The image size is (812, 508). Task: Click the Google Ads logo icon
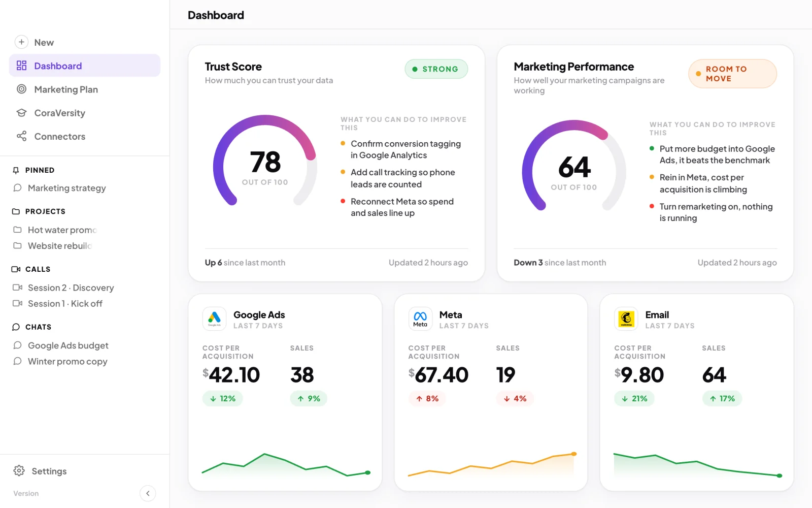(x=214, y=319)
